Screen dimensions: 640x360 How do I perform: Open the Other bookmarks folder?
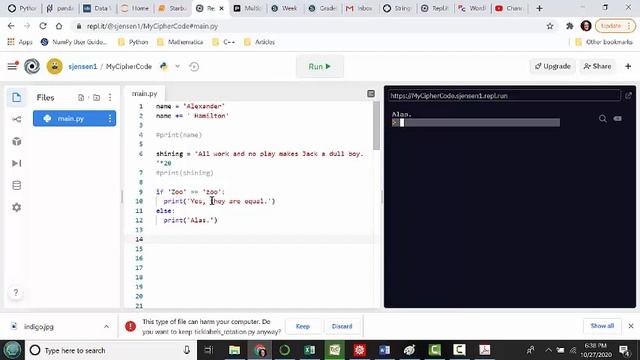click(604, 42)
